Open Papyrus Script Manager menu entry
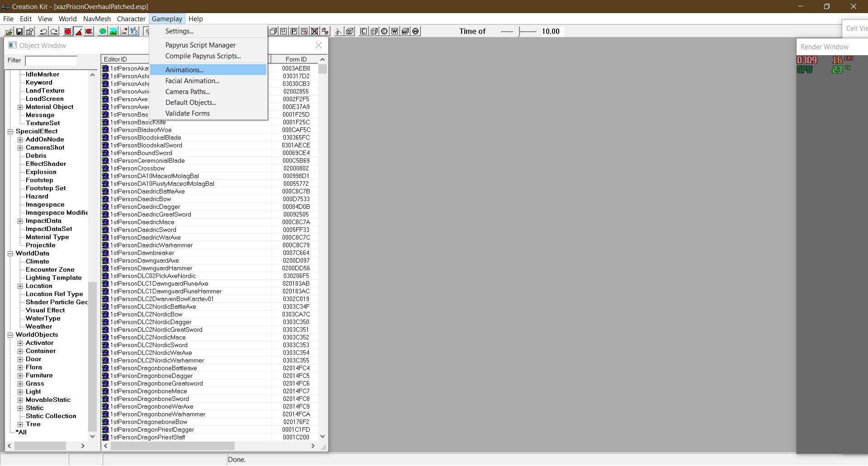 point(208,45)
